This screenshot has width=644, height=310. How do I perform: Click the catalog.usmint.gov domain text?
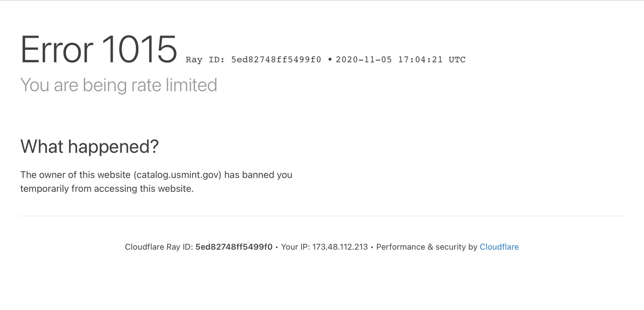(177, 175)
